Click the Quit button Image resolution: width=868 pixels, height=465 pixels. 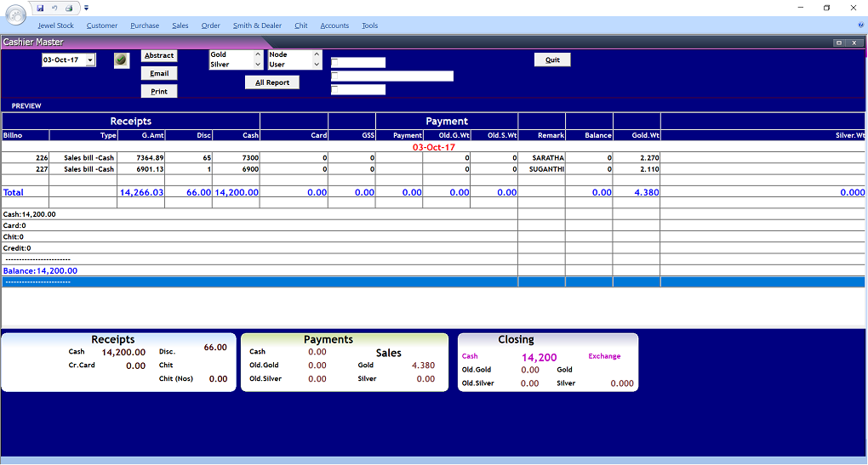(552, 60)
